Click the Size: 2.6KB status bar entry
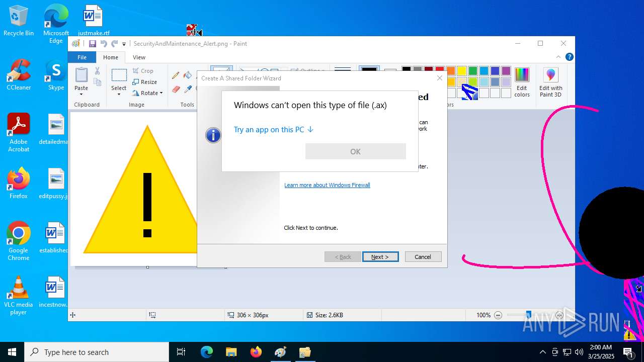Image resolution: width=644 pixels, height=362 pixels. (x=325, y=315)
